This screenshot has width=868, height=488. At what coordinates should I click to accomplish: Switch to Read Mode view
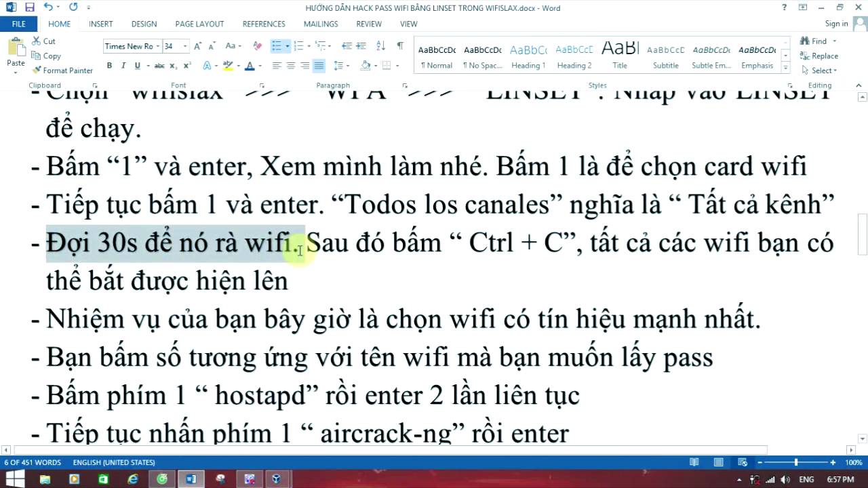click(694, 462)
